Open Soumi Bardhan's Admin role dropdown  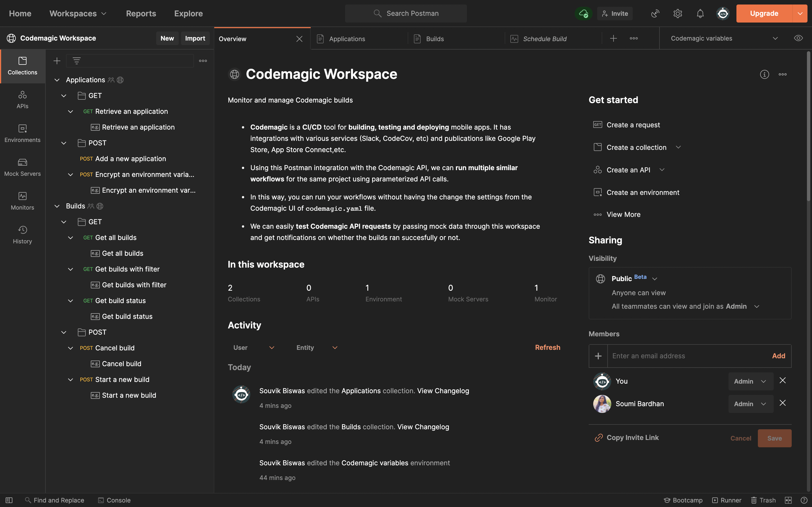tap(750, 404)
